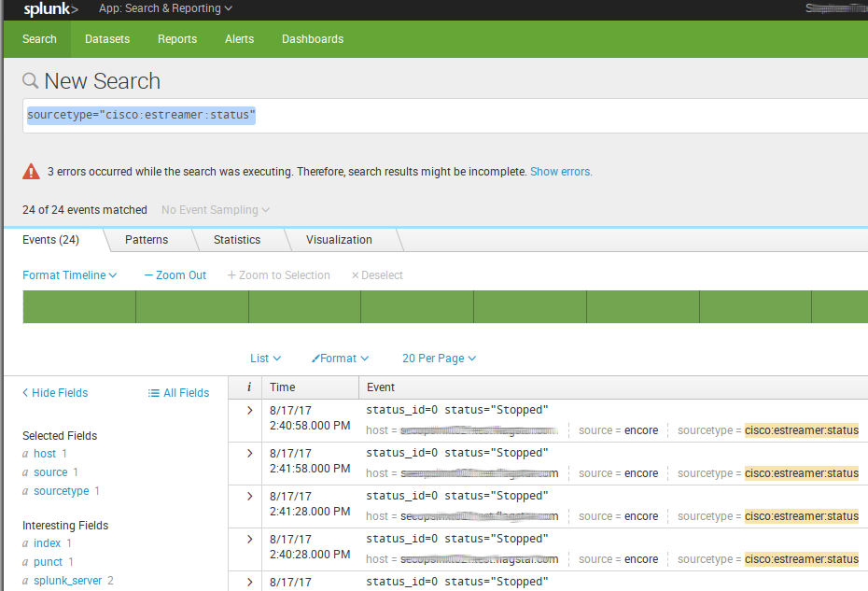
Task: Open the Format Timeline dropdown
Action: (70, 275)
